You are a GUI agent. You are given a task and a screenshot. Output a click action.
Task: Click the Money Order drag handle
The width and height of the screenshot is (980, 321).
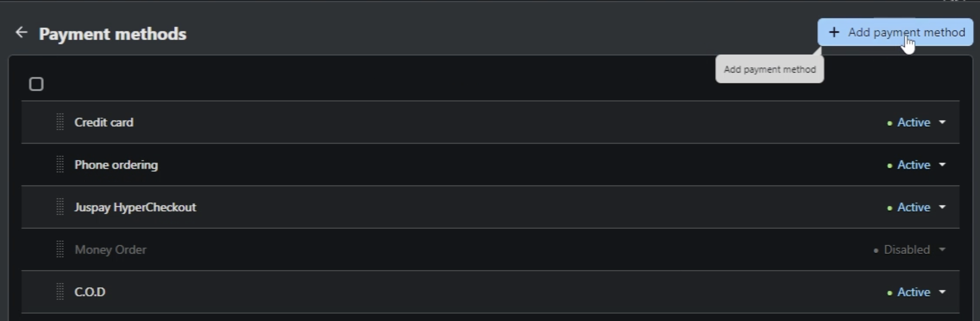60,249
